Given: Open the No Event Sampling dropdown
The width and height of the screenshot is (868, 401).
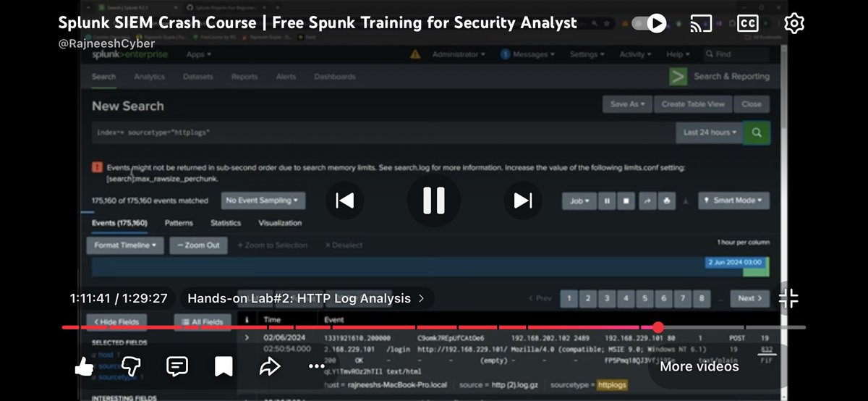Looking at the screenshot, I should pos(263,200).
